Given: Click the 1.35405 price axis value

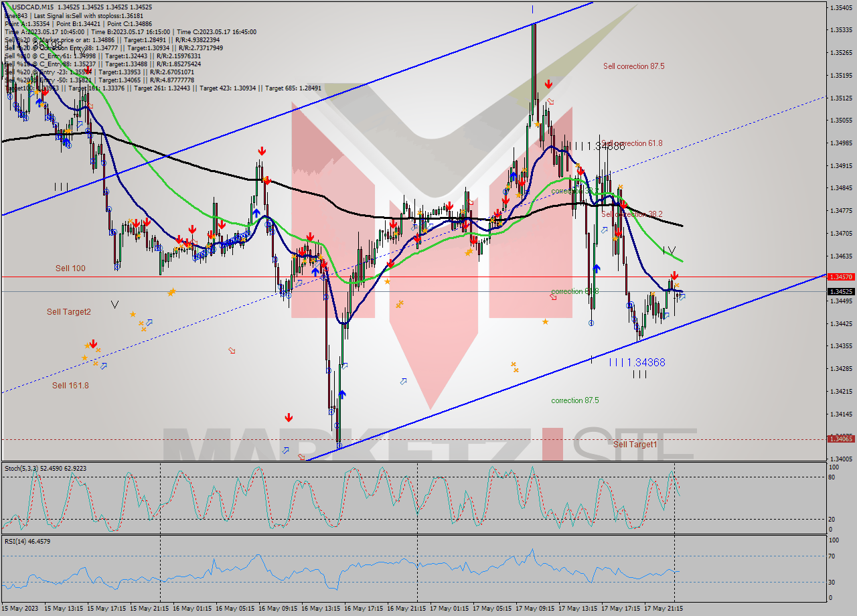Looking at the screenshot, I should pos(840,7).
